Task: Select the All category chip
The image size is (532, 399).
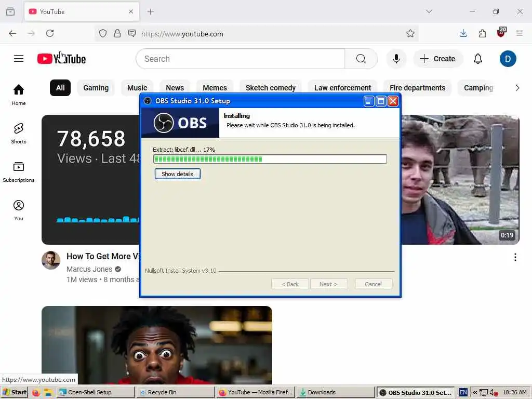Action: pyautogui.click(x=60, y=88)
